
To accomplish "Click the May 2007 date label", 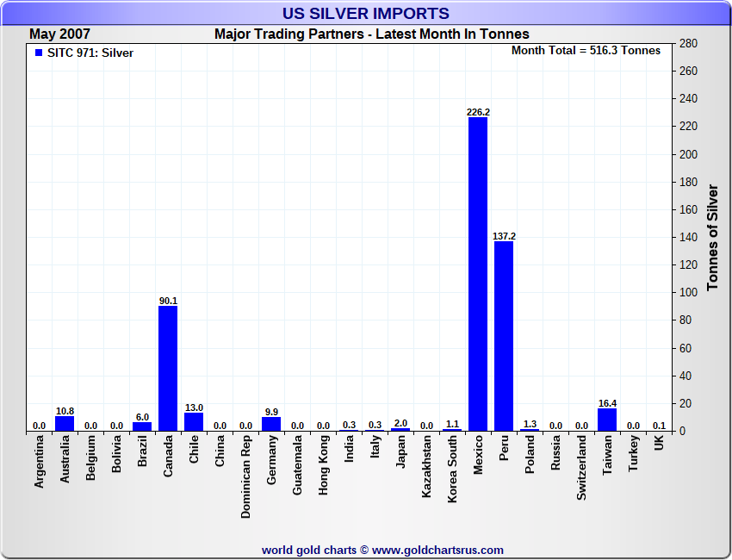I will [59, 34].
